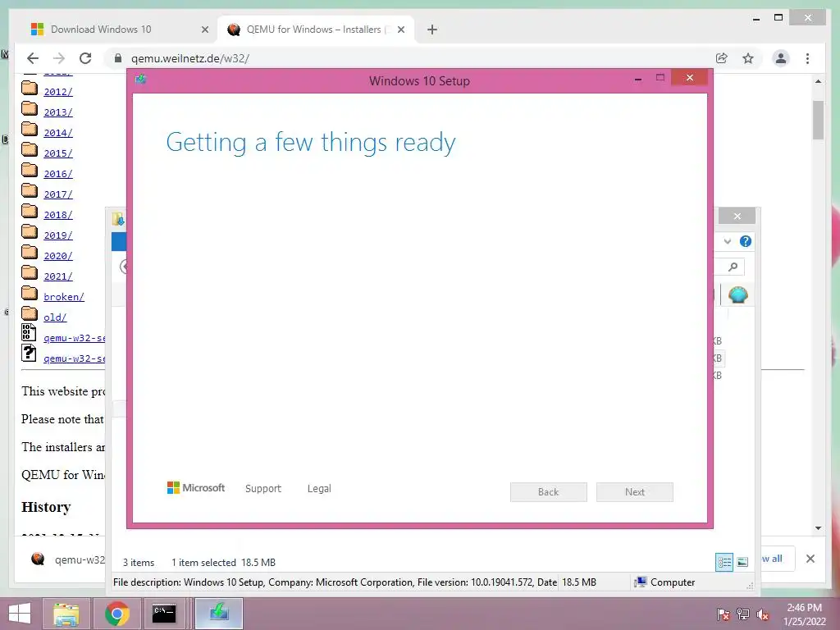The image size is (840, 630).
Task: Switch Explorer to details view
Action: [724, 562]
